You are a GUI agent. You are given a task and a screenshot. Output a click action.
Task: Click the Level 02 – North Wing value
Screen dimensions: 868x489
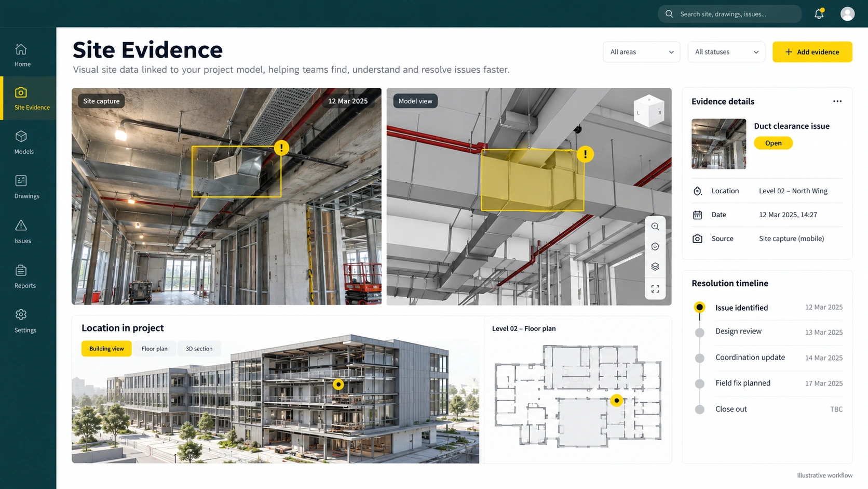(x=793, y=191)
